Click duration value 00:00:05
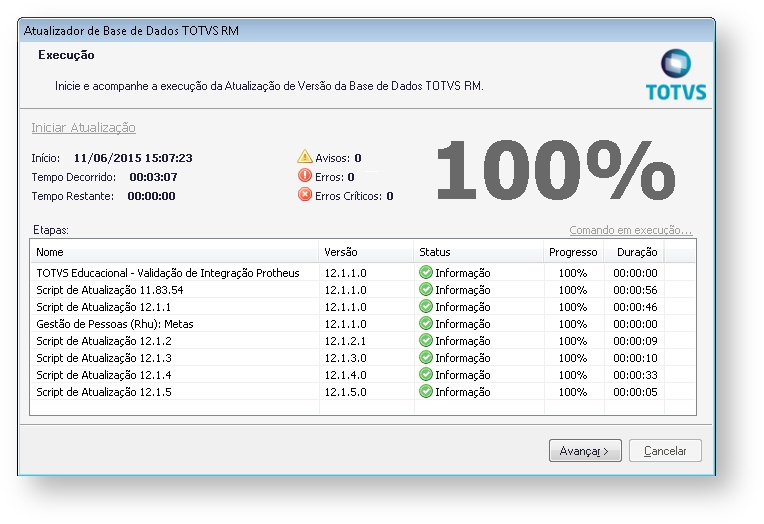This screenshot has width=764, height=524. tap(635, 392)
